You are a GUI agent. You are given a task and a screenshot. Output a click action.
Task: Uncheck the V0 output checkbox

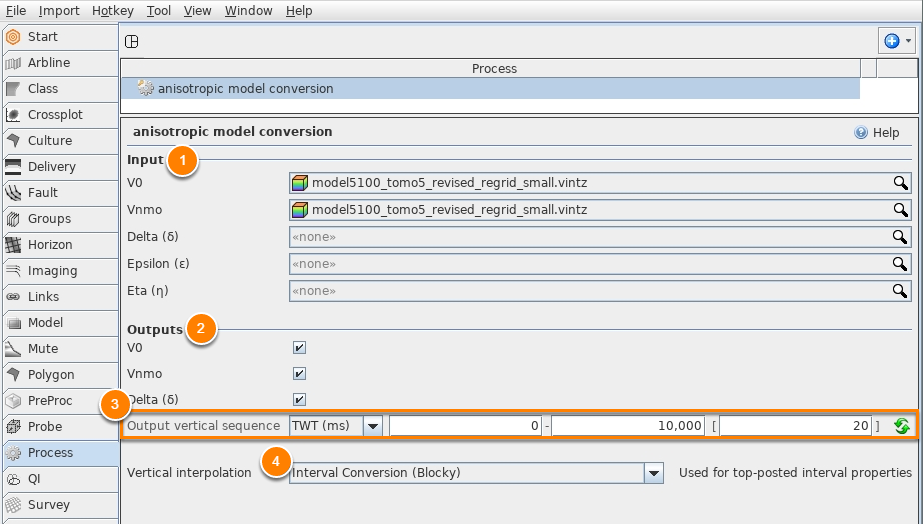click(299, 347)
